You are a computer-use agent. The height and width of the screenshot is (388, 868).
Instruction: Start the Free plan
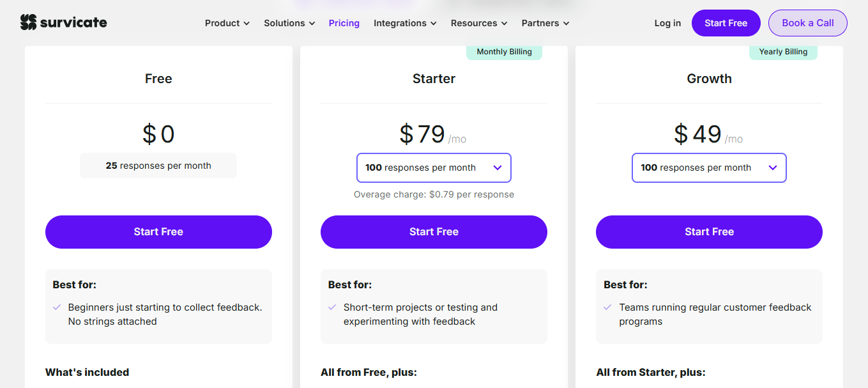[x=158, y=232]
